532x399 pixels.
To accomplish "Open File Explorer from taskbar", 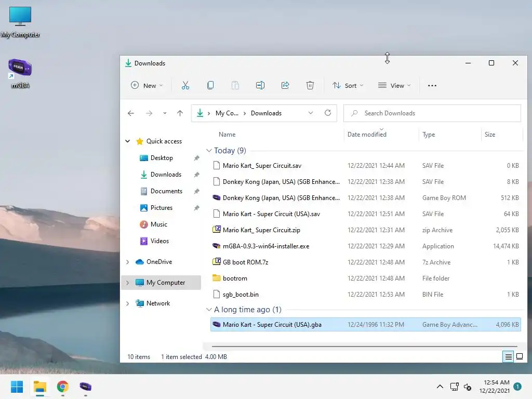I will tap(39, 387).
